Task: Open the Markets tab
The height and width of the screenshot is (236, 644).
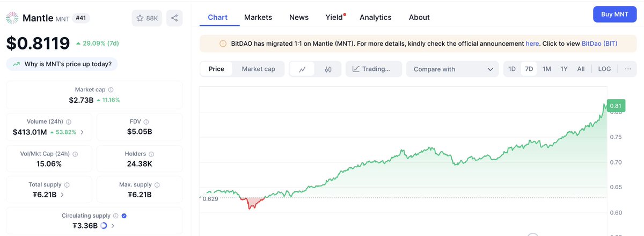Action: (258, 17)
